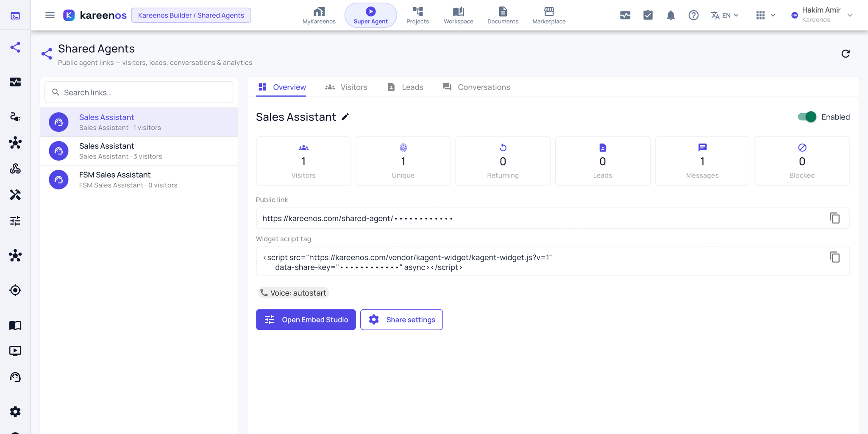Switch to the Overview tab

(x=281, y=87)
